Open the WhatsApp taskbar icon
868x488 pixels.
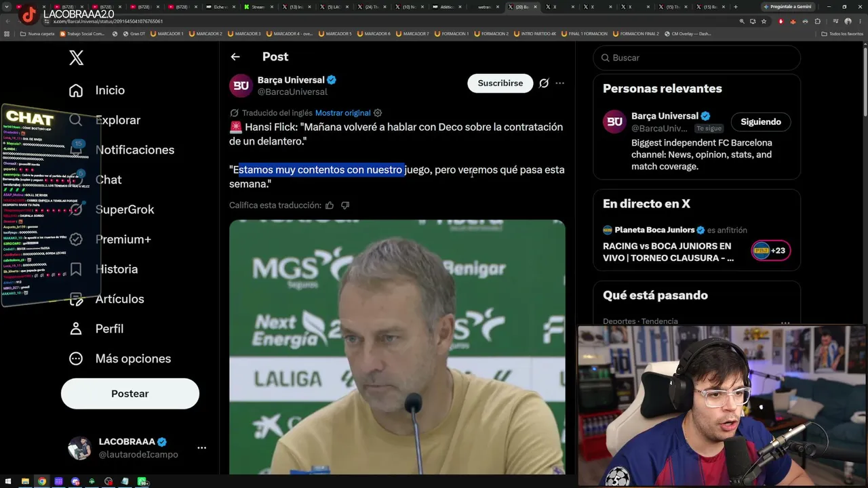(x=142, y=481)
